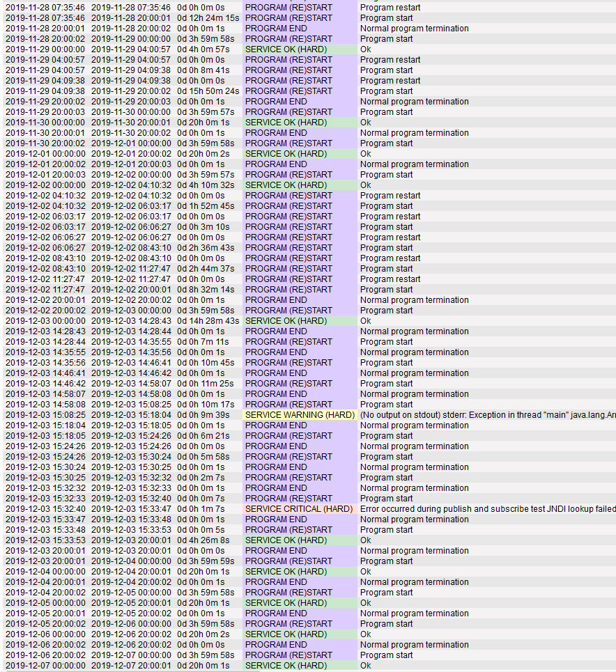Image resolution: width=616 pixels, height=672 pixels.
Task: Click the duration 0d 14h 28m 43s
Action: pyautogui.click(x=208, y=321)
